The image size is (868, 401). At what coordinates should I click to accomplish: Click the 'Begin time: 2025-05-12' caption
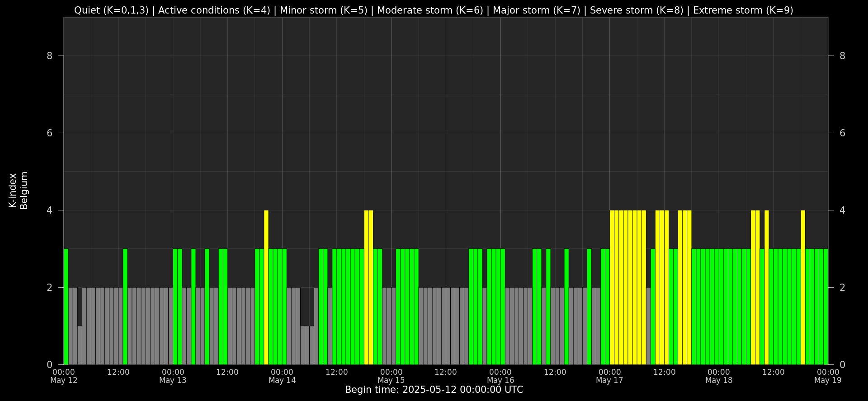pos(434,390)
